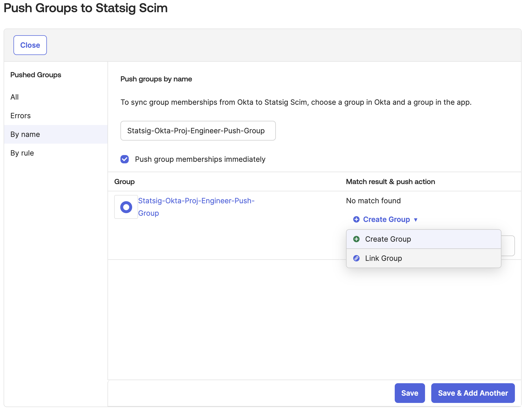Image resolution: width=532 pixels, height=419 pixels.
Task: Open the Errors view in Pushed Groups
Action: click(x=20, y=116)
